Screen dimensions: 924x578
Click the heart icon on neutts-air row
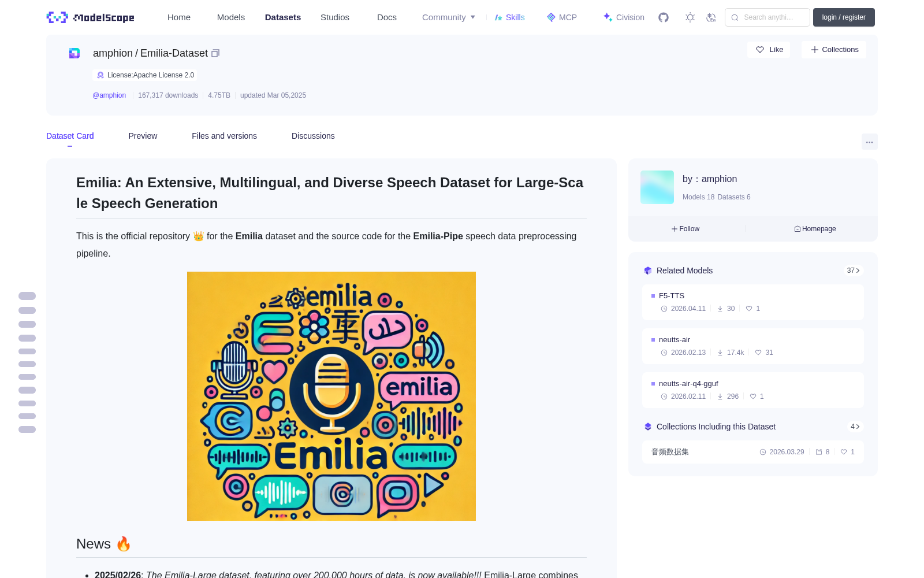[x=758, y=353]
